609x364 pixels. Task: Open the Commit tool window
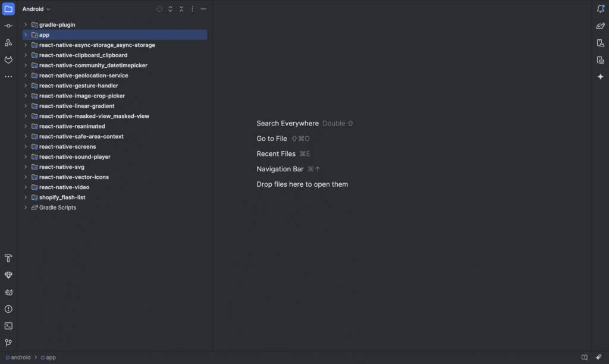(8, 26)
